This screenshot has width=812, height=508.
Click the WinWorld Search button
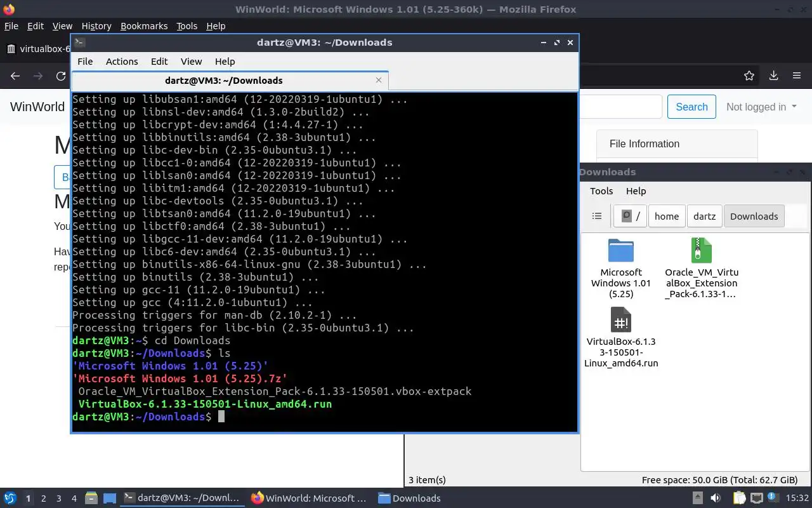coord(691,107)
